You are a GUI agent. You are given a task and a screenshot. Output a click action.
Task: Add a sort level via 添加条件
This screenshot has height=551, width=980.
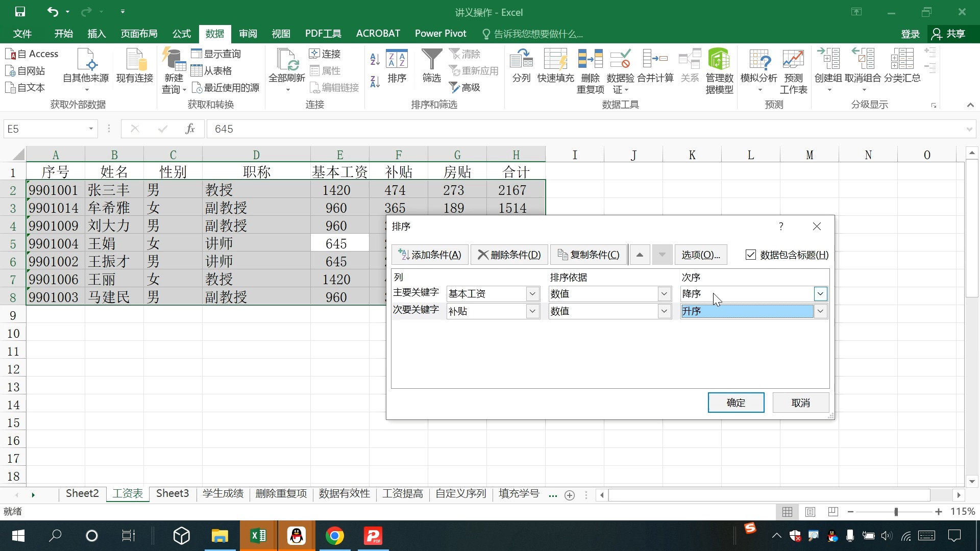(x=430, y=255)
